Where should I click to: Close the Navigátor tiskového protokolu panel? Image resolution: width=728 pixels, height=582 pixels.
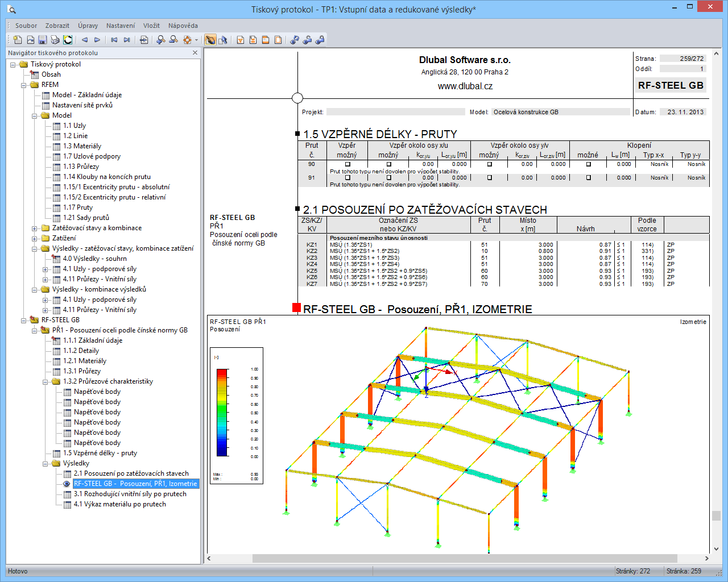coord(195,53)
